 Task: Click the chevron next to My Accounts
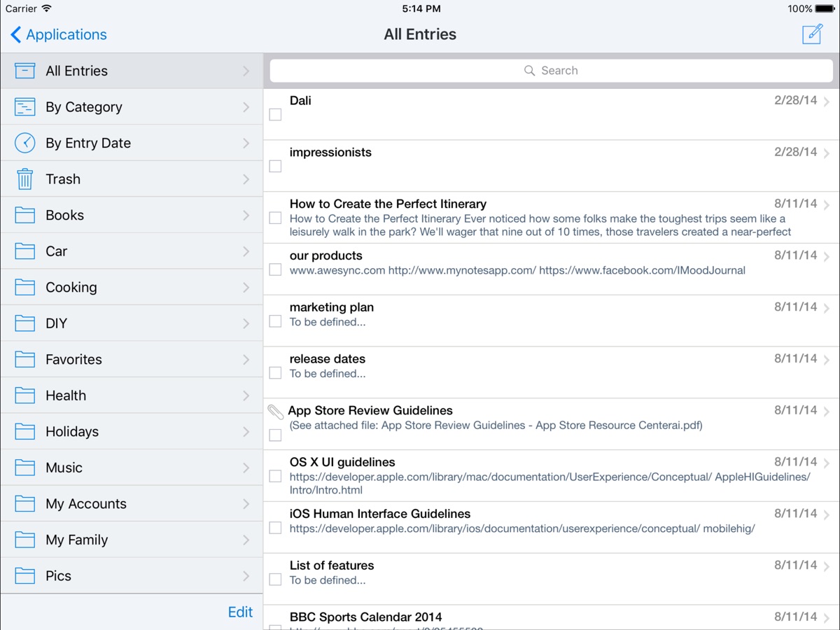coord(246,504)
